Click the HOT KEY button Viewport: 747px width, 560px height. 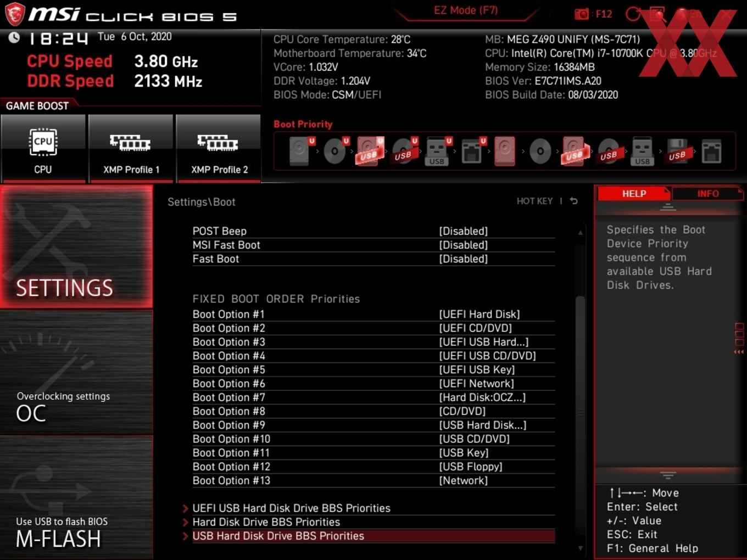(x=534, y=201)
